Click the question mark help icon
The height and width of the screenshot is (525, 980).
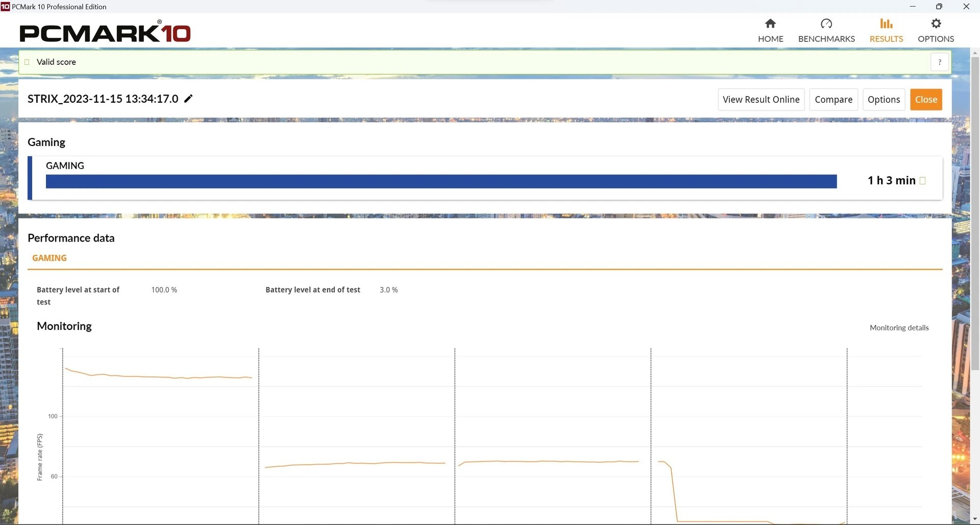tap(940, 62)
